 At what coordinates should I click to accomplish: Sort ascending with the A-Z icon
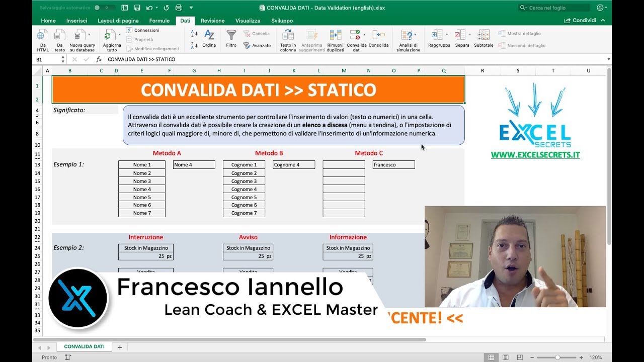pos(194,34)
